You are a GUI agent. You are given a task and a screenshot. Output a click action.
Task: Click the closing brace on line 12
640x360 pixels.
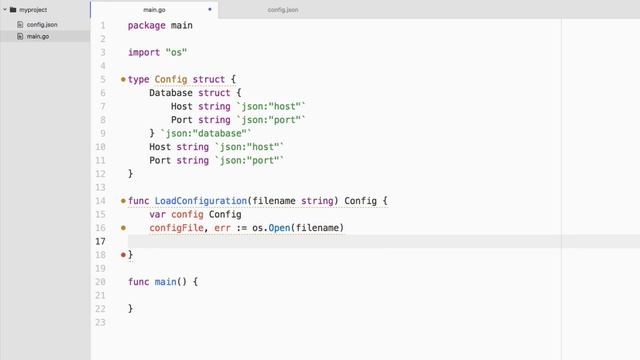click(x=130, y=174)
